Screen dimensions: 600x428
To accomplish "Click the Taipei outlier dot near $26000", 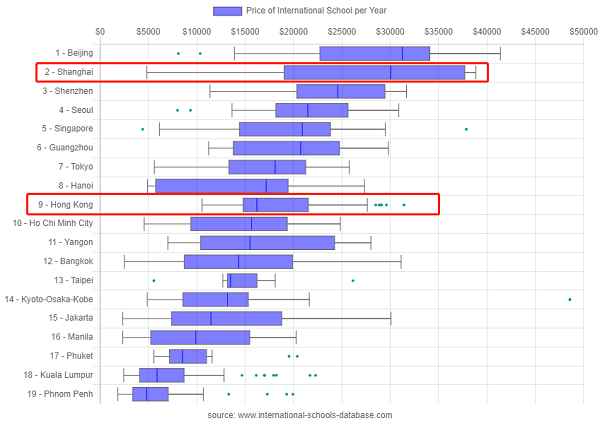I will [353, 280].
